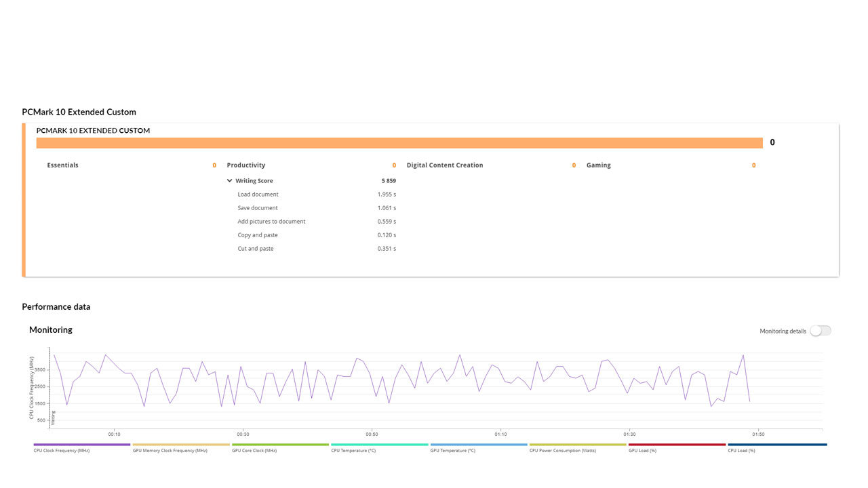Image resolution: width=868 pixels, height=488 pixels.
Task: Click the 0.559 s add pictures value
Action: point(387,222)
